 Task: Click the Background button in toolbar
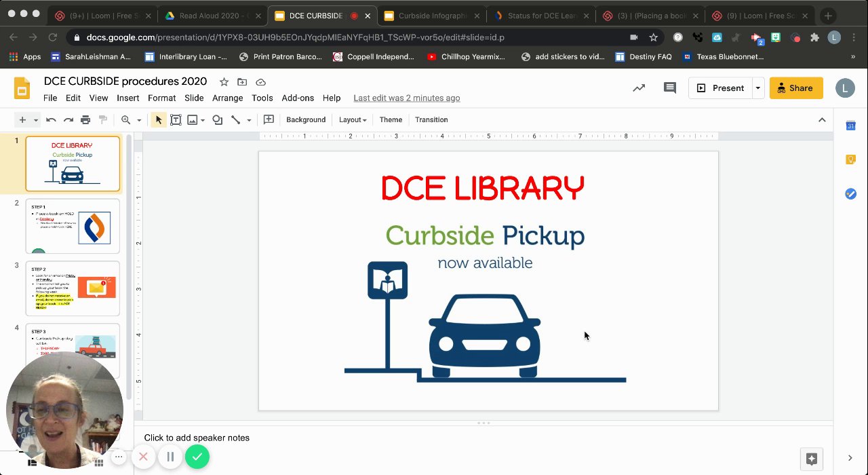click(x=306, y=120)
